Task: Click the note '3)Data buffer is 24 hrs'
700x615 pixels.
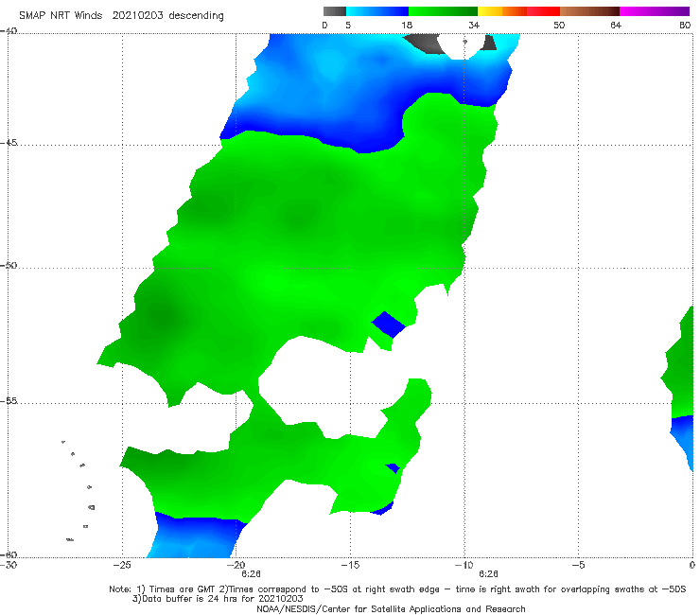Action: [x=218, y=599]
